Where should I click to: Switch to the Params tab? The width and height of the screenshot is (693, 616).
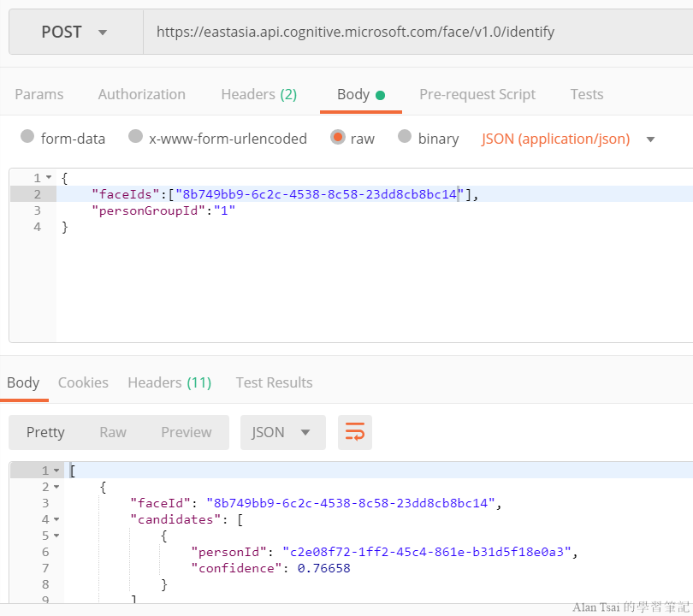39,94
